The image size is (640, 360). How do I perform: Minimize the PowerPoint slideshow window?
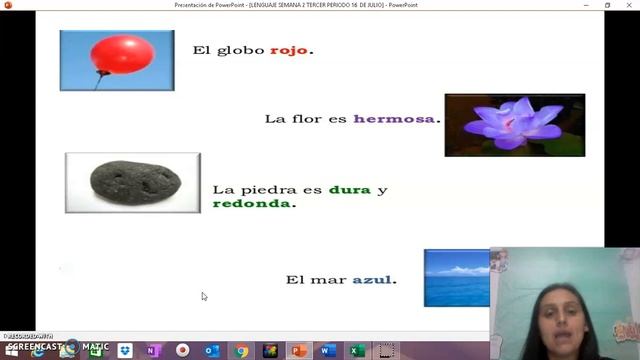coord(587,5)
